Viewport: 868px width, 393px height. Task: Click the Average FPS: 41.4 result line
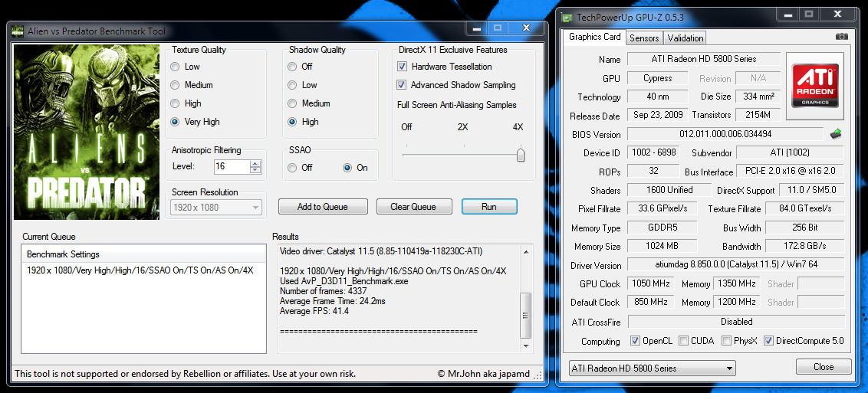pyautogui.click(x=314, y=311)
